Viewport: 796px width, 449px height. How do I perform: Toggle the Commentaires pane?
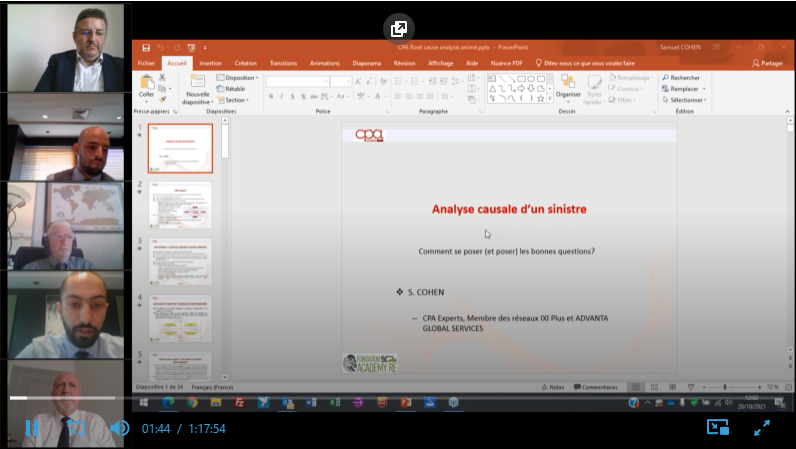tap(596, 387)
